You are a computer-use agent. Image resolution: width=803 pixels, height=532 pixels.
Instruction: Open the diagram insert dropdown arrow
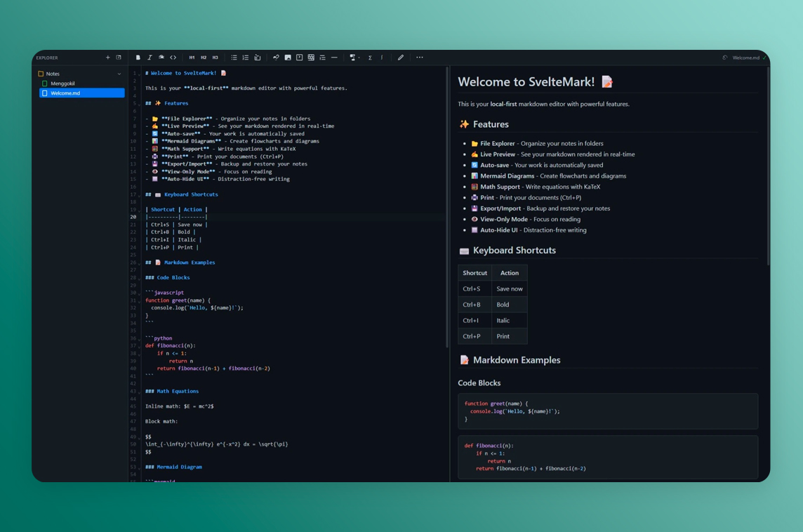pos(358,58)
